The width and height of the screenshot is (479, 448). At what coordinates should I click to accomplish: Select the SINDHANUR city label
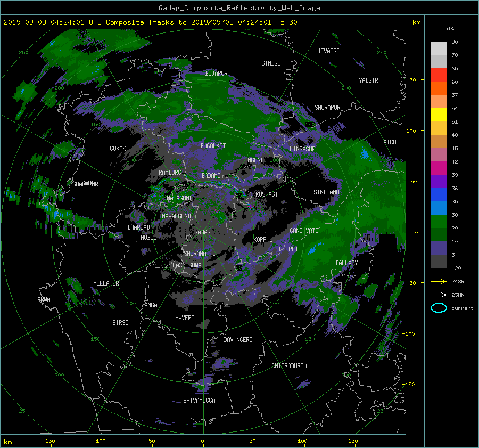point(328,192)
